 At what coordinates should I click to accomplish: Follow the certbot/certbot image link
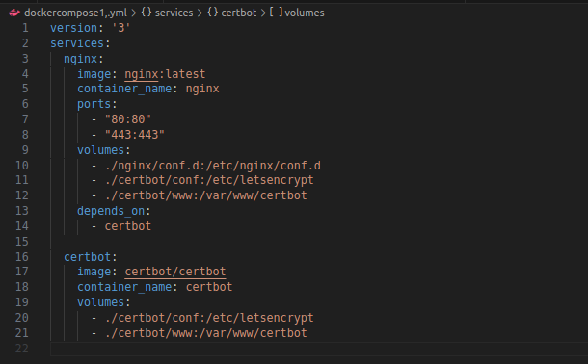tap(175, 272)
